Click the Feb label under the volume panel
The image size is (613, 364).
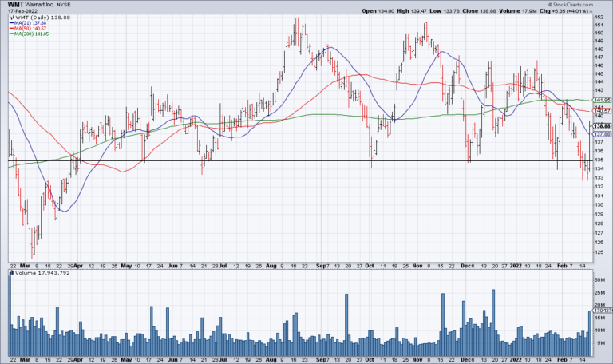(x=562, y=359)
